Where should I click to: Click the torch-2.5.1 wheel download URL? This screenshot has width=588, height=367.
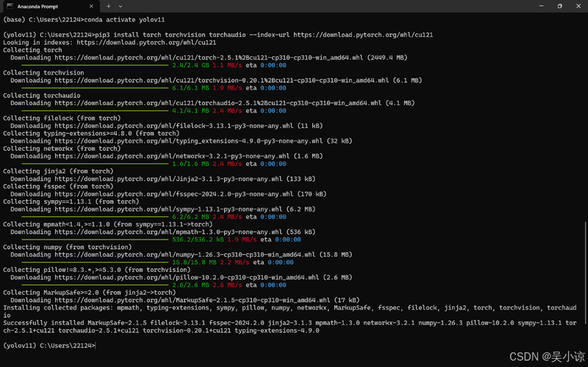pyautogui.click(x=209, y=58)
